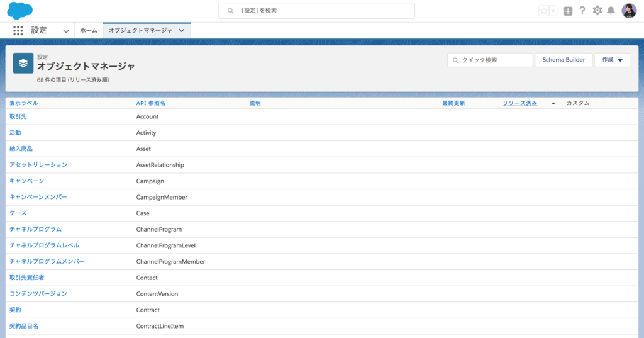Viewport: 644px width, 338px height.
Task: Open Schema Builder
Action: [563, 60]
